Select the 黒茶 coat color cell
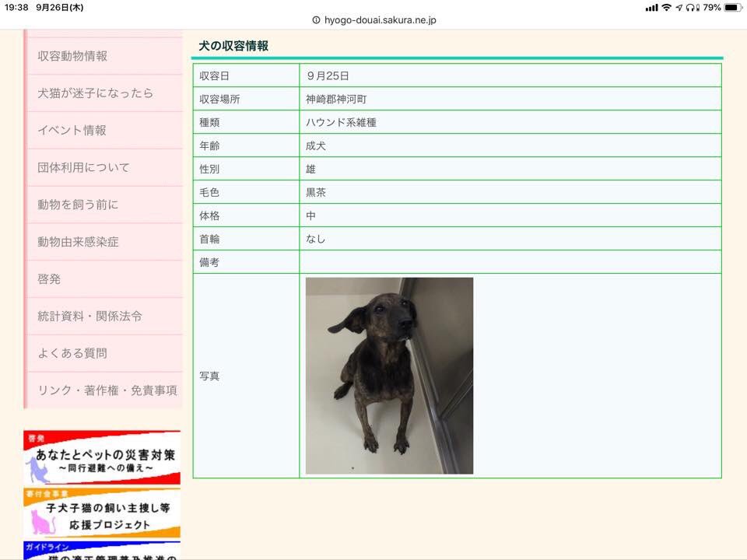Image resolution: width=747 pixels, height=560 pixels. pos(510,192)
